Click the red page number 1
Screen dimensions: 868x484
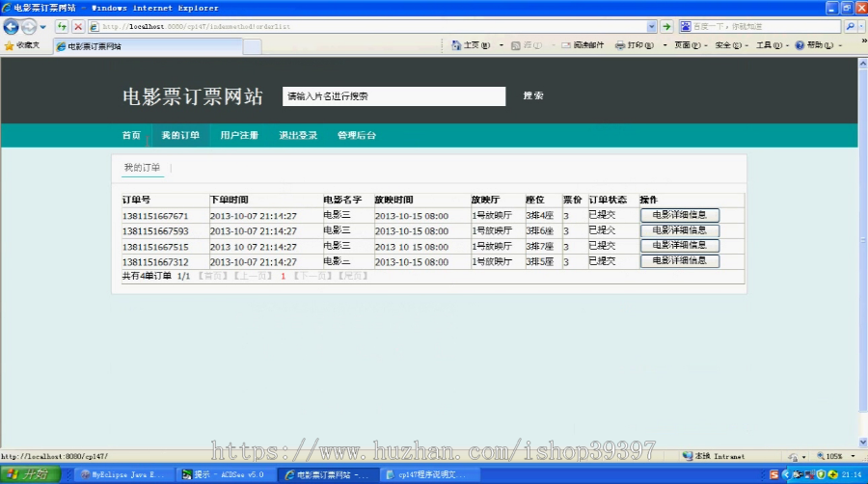tap(283, 276)
